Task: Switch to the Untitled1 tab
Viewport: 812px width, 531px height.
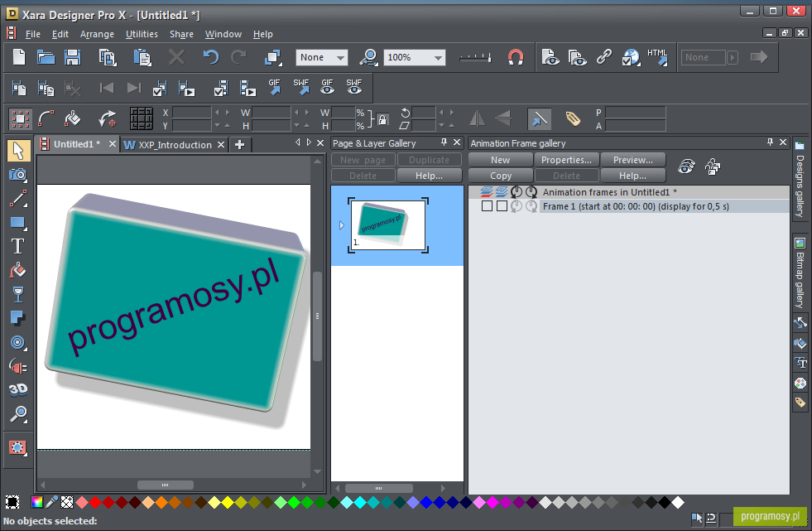Action: coord(77,144)
